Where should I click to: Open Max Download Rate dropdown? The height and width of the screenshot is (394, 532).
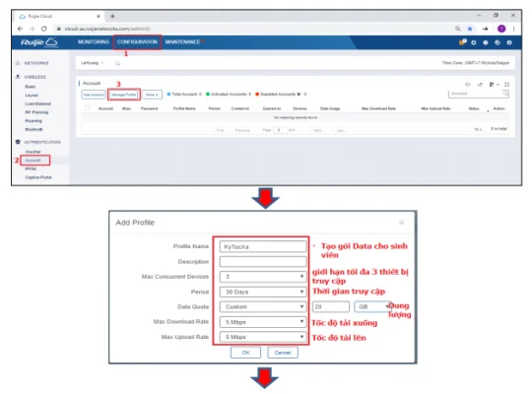(263, 322)
